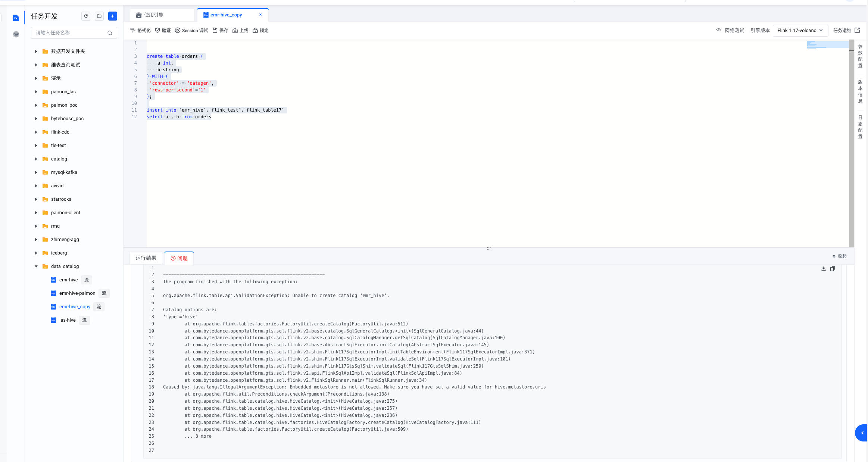Open database icon in left sidebar
This screenshot has height=462, width=868.
(16, 34)
